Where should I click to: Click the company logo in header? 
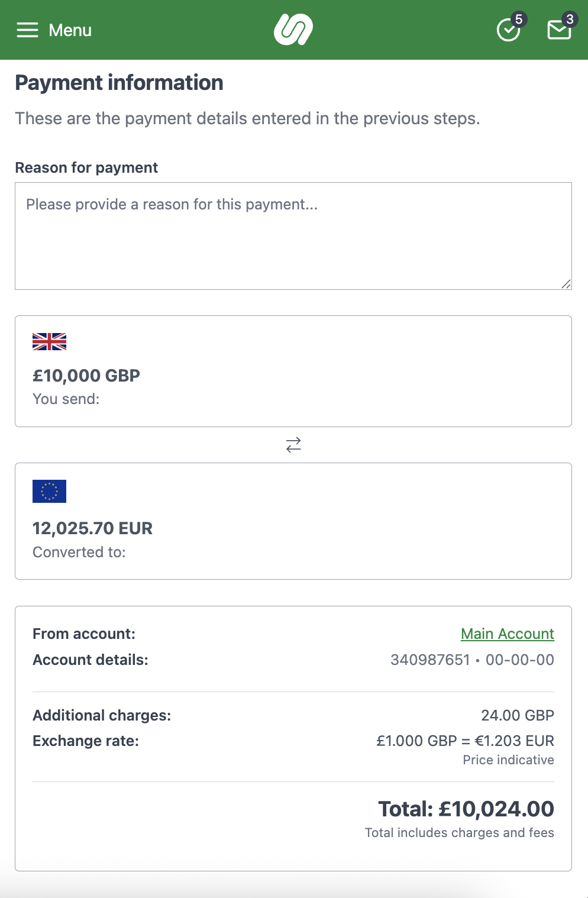(293, 30)
